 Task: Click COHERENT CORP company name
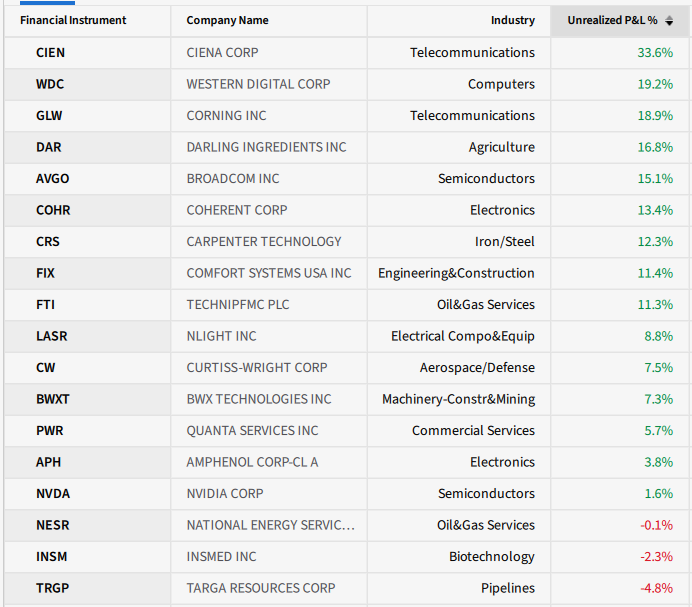236,210
